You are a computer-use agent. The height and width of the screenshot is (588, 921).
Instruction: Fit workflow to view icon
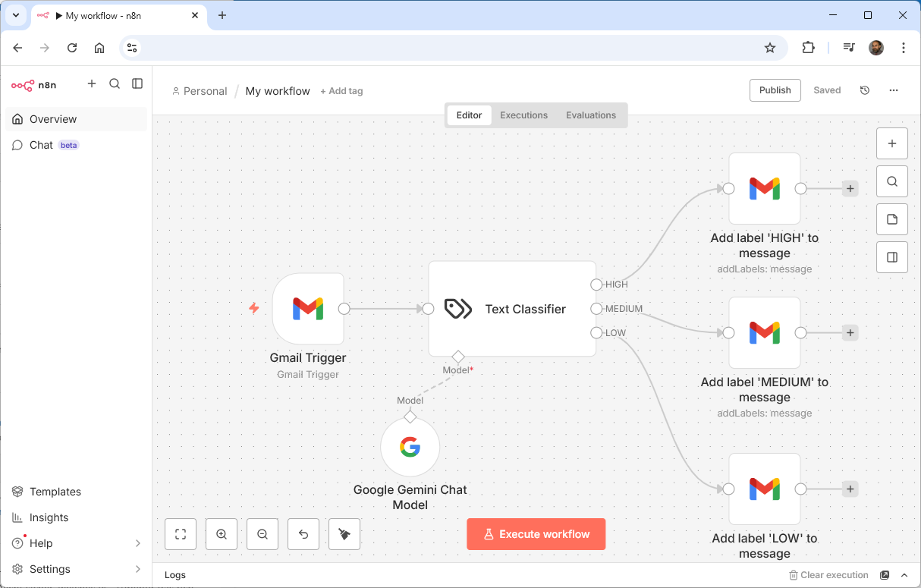point(181,534)
